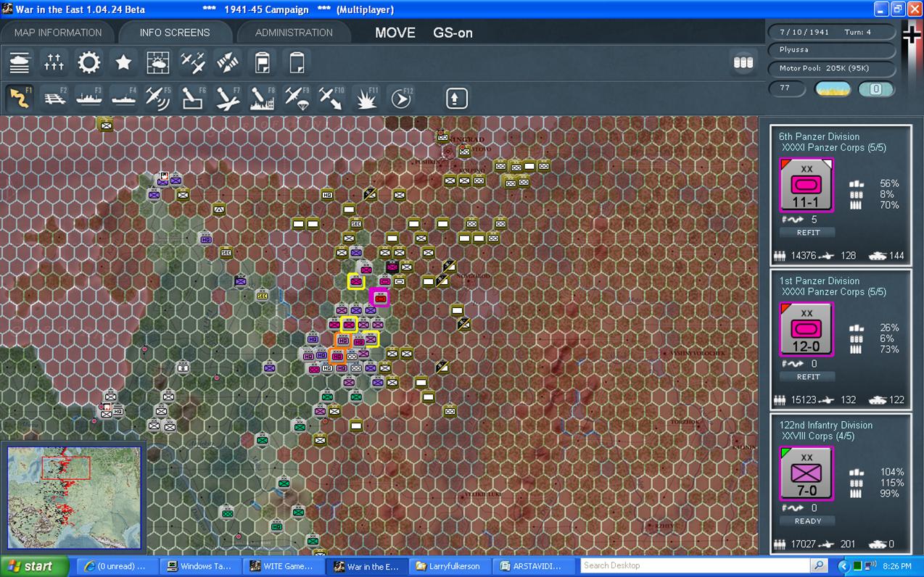This screenshot has width=924, height=577.
Task: Open the WITE Game... taskbar item
Action: tap(284, 566)
